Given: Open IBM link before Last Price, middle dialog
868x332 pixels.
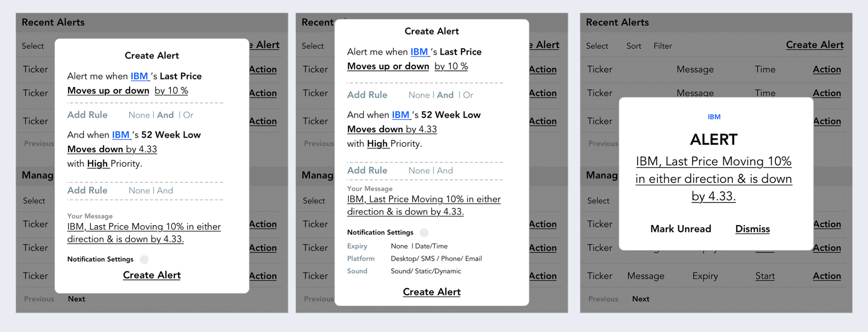Looking at the screenshot, I should (x=420, y=52).
